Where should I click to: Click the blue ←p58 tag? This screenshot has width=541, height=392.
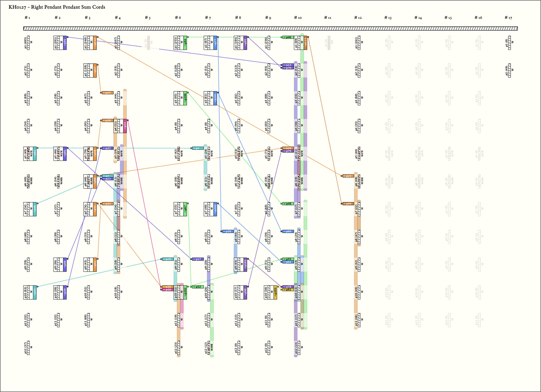(x=228, y=232)
